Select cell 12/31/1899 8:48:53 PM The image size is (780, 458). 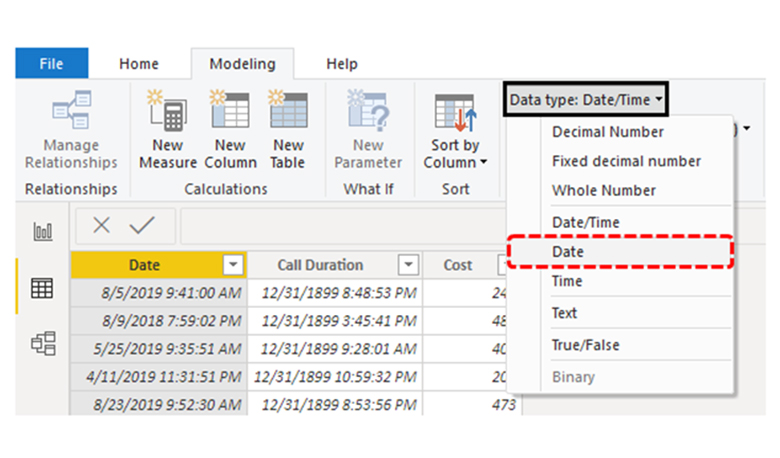click(x=335, y=293)
